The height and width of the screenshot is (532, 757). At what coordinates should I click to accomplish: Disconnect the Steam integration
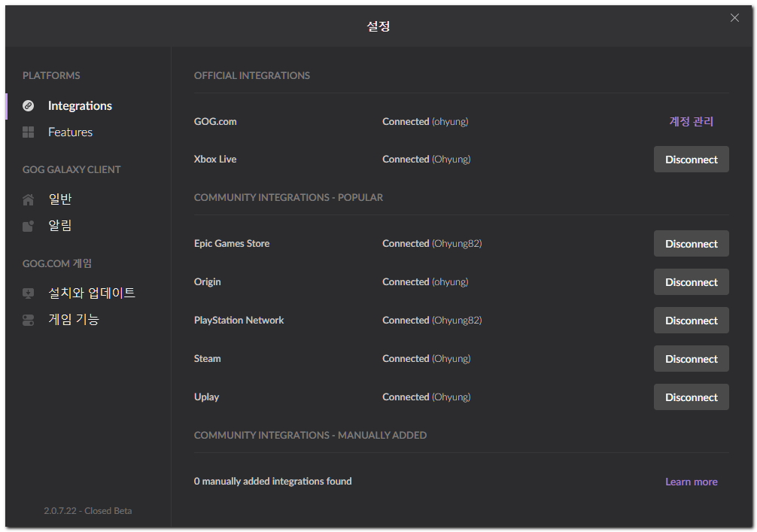pos(692,359)
